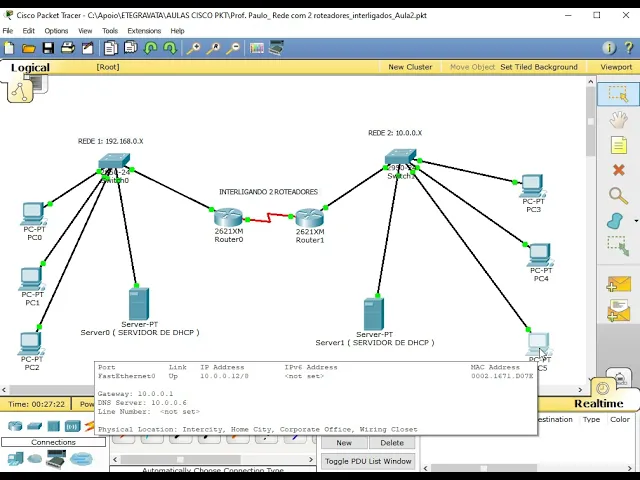Image resolution: width=640 pixels, height=480 pixels.
Task: Select Switch0 in REDE 1
Action: pos(114,162)
